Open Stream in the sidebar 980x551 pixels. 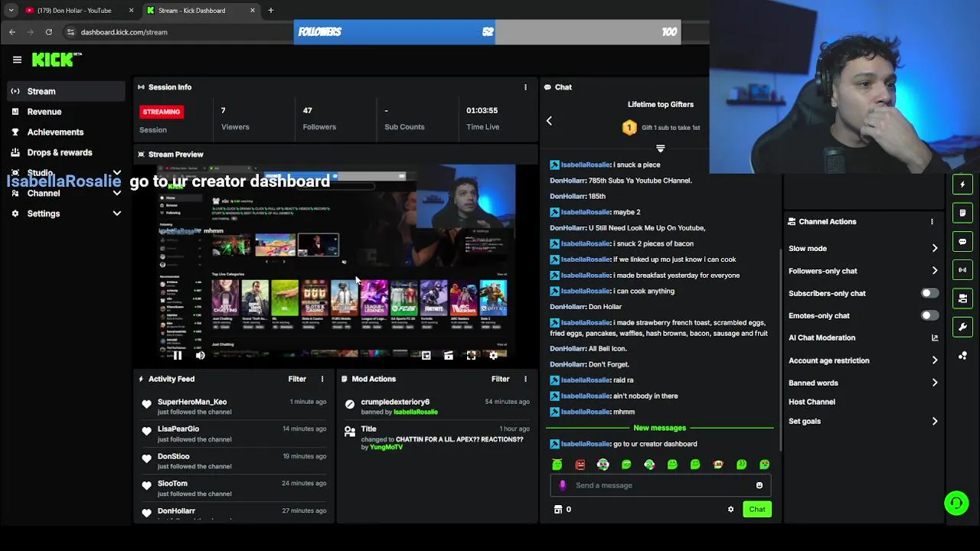[66, 91]
